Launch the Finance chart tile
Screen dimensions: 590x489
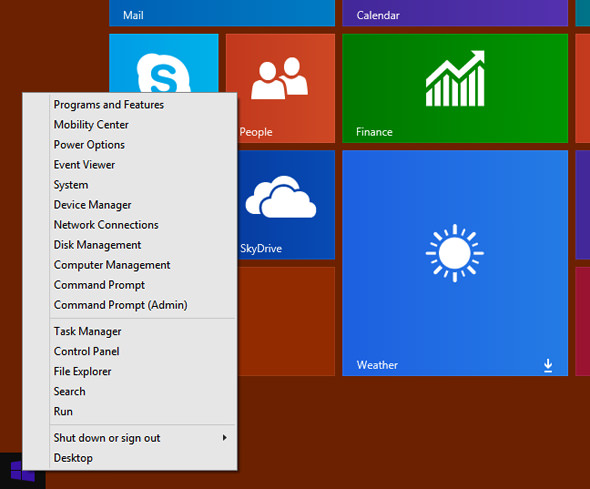[x=455, y=88]
